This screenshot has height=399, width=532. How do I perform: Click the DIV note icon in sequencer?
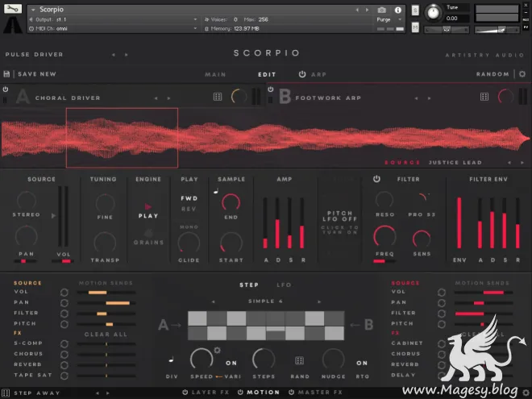[x=172, y=359]
